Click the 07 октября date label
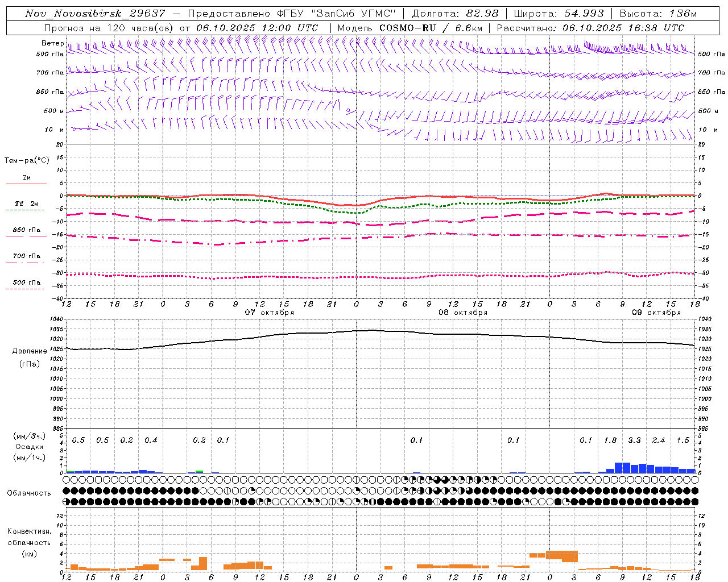Screen dimensions: 728x582 270,313
